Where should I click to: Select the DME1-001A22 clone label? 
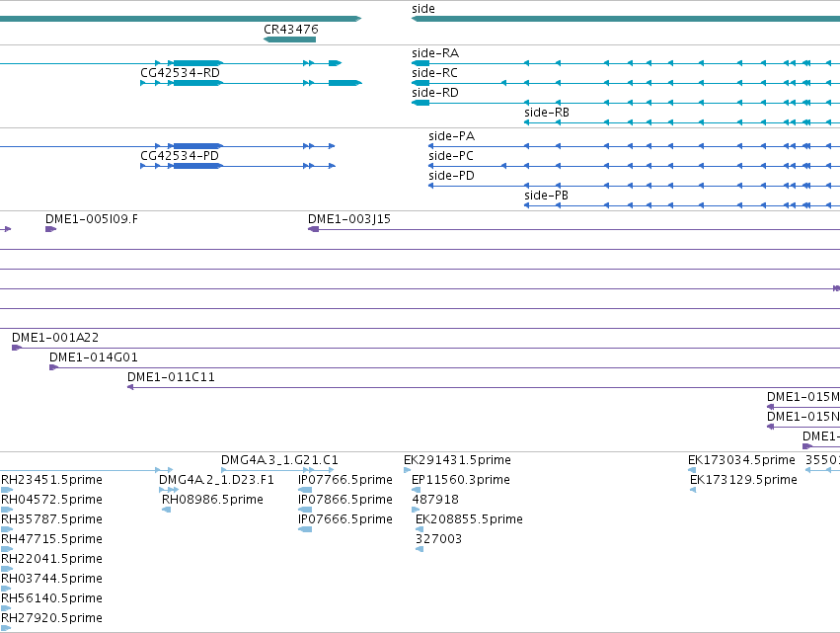[x=55, y=338]
